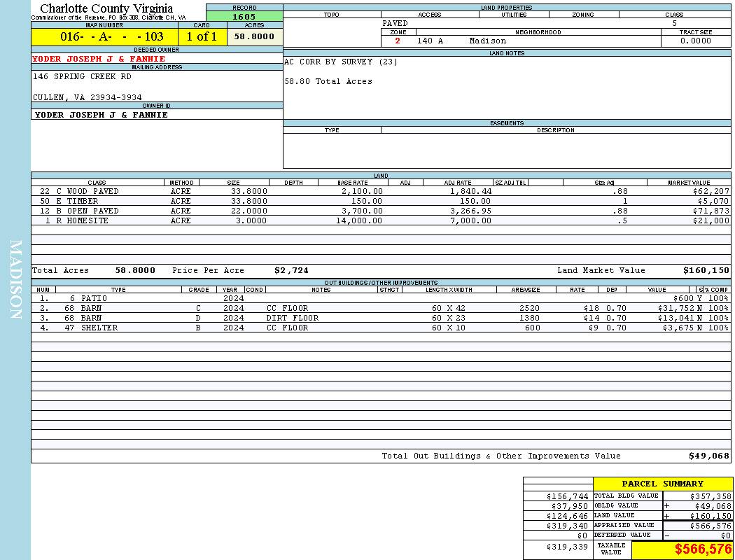735x560 pixels.
Task: Select deeded owner name in red text
Action: point(99,59)
